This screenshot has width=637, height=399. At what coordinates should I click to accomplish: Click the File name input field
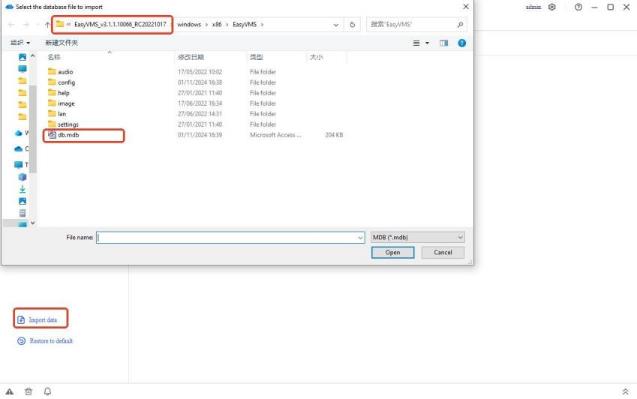coord(230,237)
